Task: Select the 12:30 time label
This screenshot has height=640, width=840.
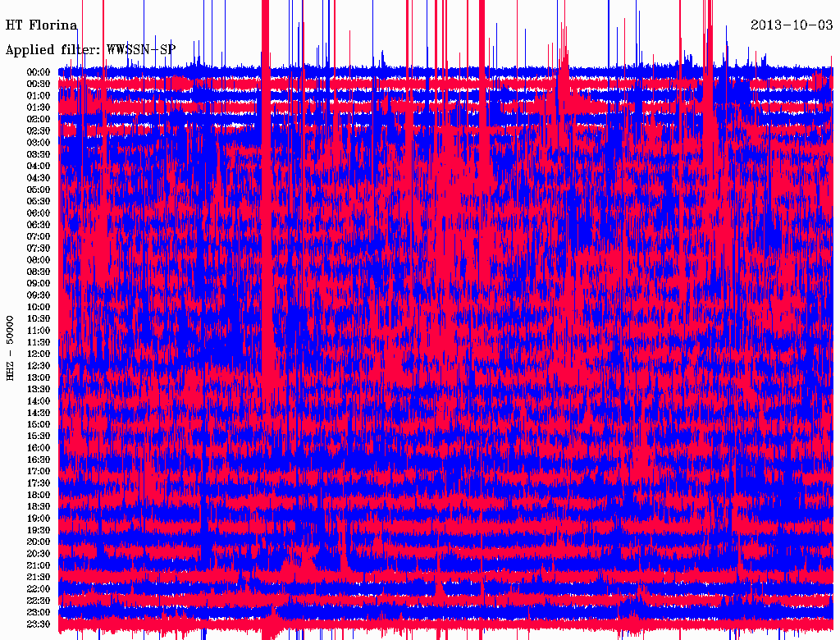Action: pyautogui.click(x=39, y=366)
